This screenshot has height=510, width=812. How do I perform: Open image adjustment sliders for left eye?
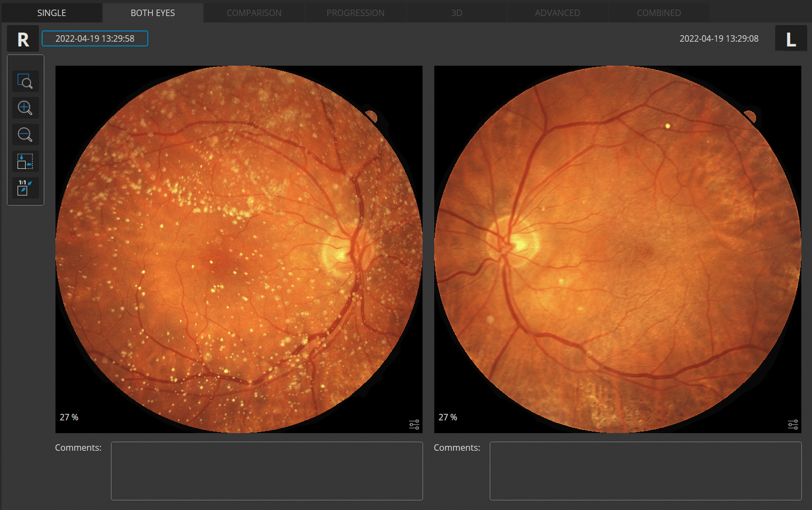pyautogui.click(x=793, y=425)
